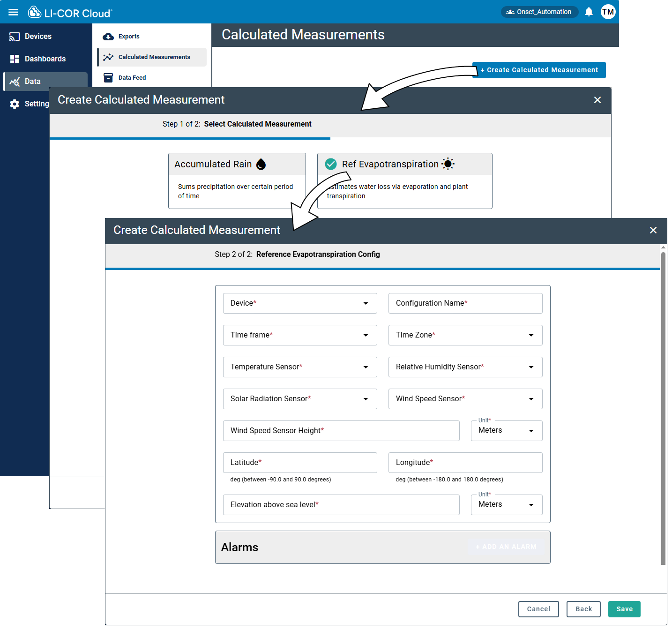Click the Data Feed archive icon
Image resolution: width=672 pixels, height=630 pixels.
108,78
